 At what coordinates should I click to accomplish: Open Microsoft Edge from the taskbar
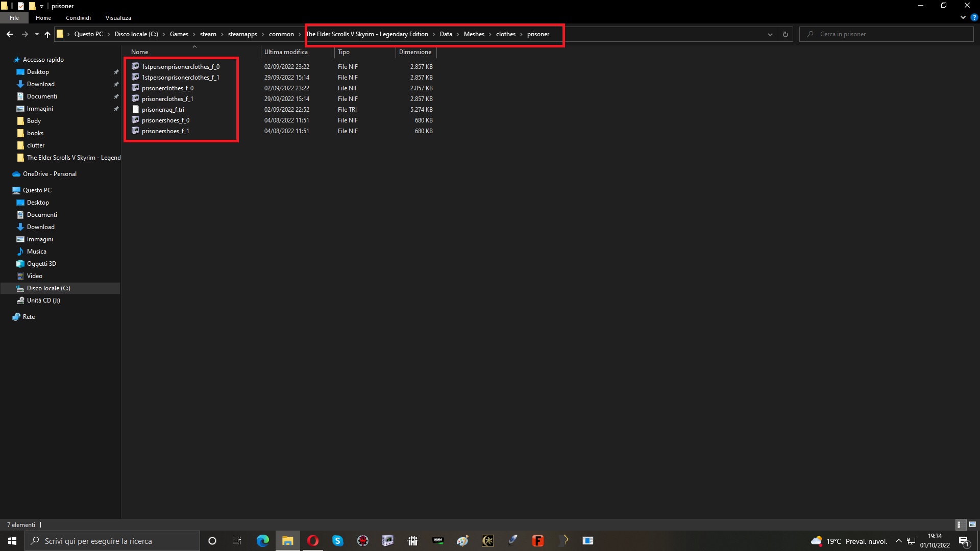[262, 541]
